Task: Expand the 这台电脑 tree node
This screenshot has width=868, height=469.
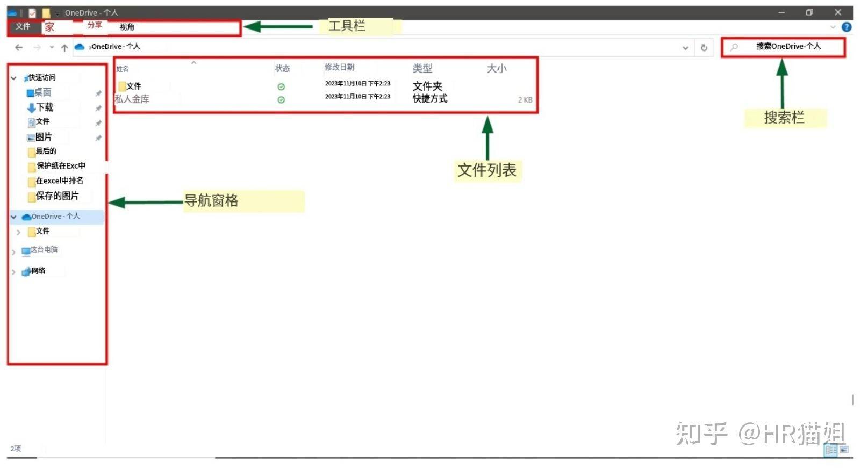Action: pyautogui.click(x=14, y=252)
